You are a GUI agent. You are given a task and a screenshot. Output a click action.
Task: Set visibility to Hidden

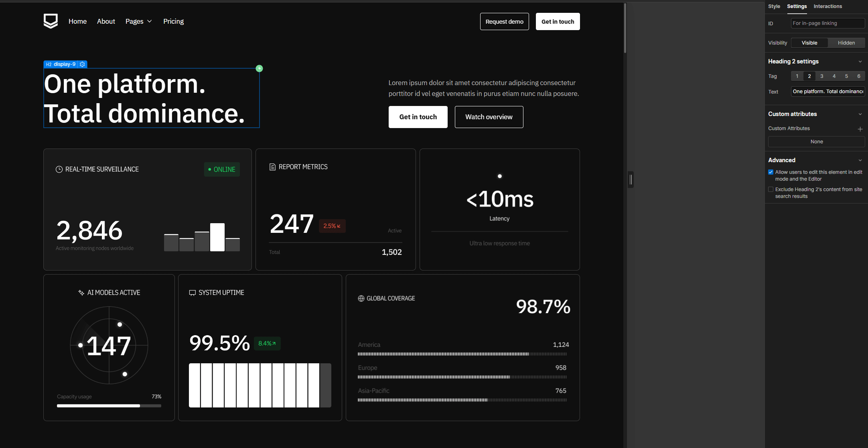coord(846,43)
